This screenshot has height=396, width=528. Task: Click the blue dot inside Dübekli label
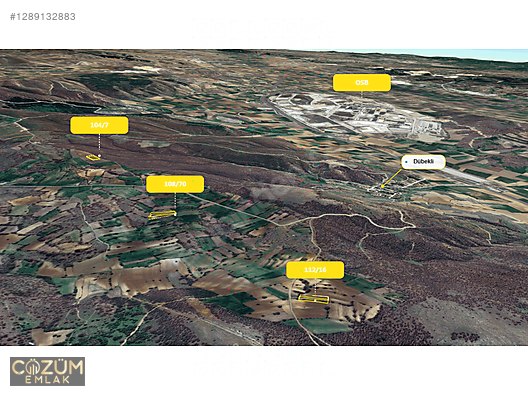[407, 162]
